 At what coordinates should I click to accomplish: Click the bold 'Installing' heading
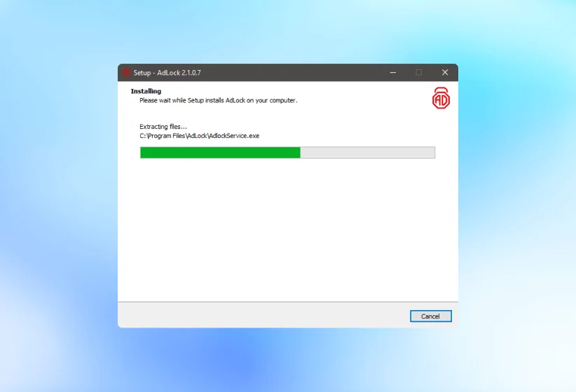click(146, 91)
